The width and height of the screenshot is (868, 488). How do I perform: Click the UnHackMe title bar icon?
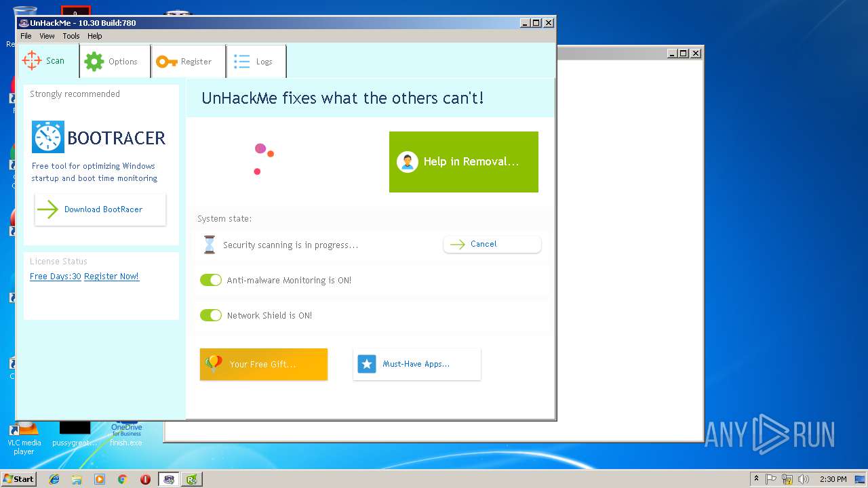[x=24, y=23]
